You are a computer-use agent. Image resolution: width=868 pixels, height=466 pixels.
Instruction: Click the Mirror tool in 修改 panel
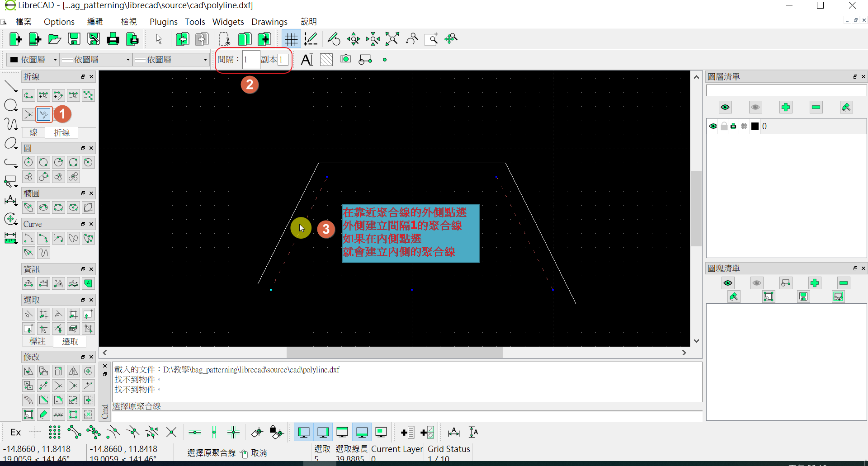[x=73, y=371]
